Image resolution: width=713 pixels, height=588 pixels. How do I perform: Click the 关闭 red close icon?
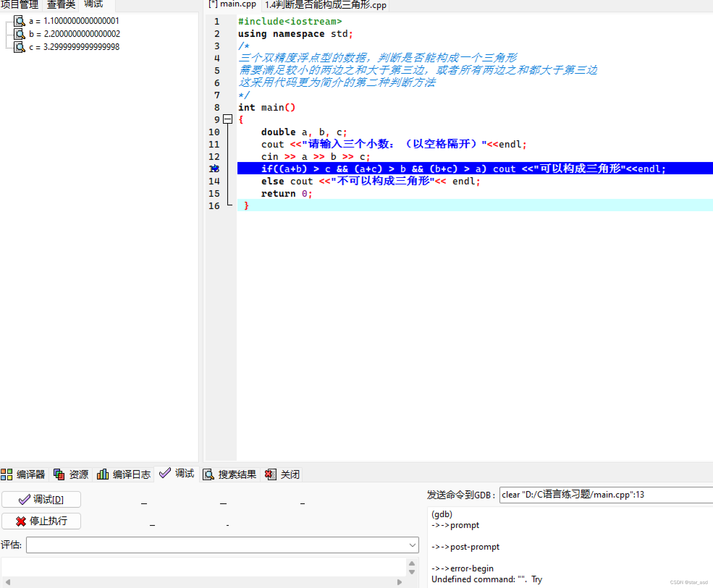click(270, 474)
